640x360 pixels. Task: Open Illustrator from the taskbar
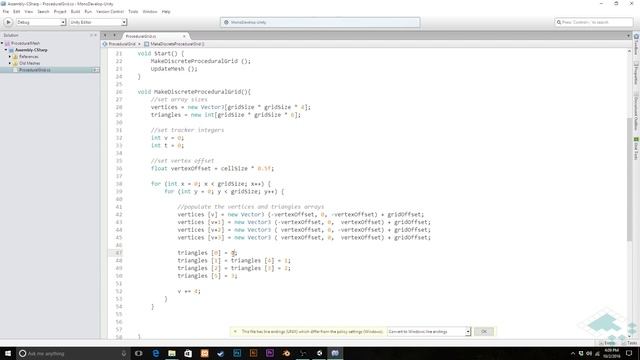[253, 353]
